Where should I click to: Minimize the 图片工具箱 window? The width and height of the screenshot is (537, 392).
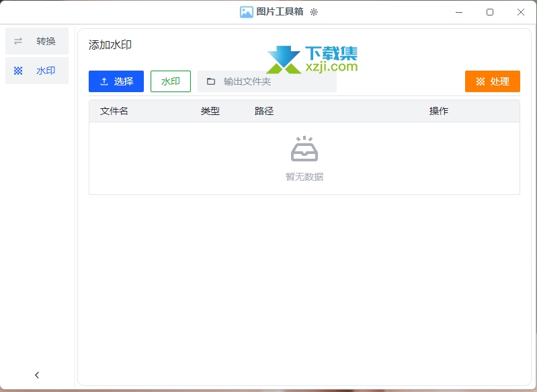(459, 12)
